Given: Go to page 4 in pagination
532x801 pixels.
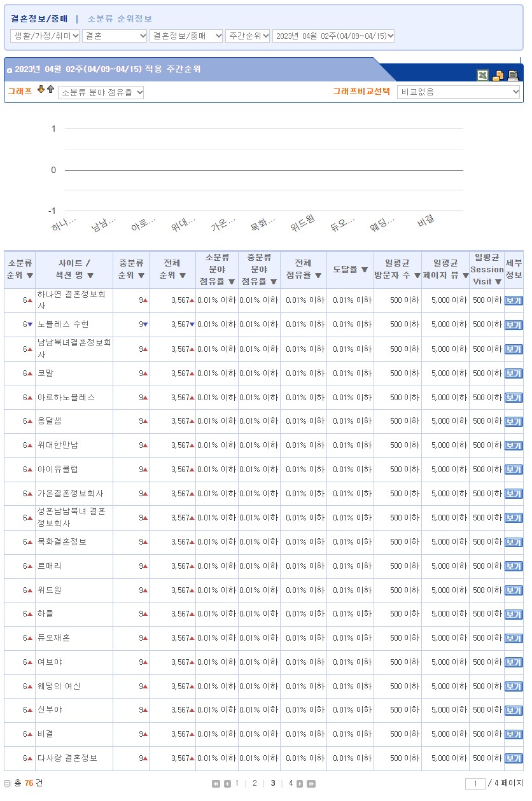Looking at the screenshot, I should pyautogui.click(x=291, y=783).
